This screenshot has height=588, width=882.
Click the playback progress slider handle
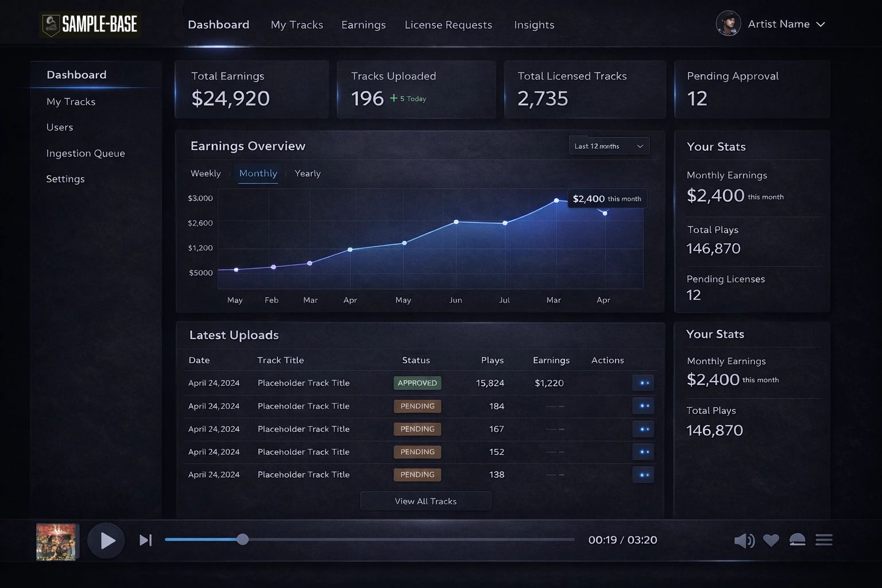(x=243, y=539)
